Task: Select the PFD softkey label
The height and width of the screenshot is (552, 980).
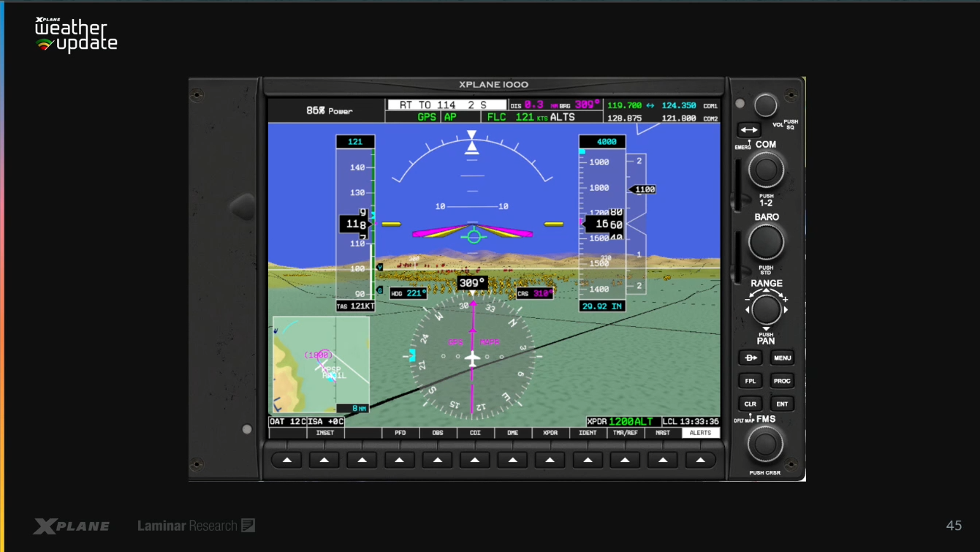Action: click(400, 433)
